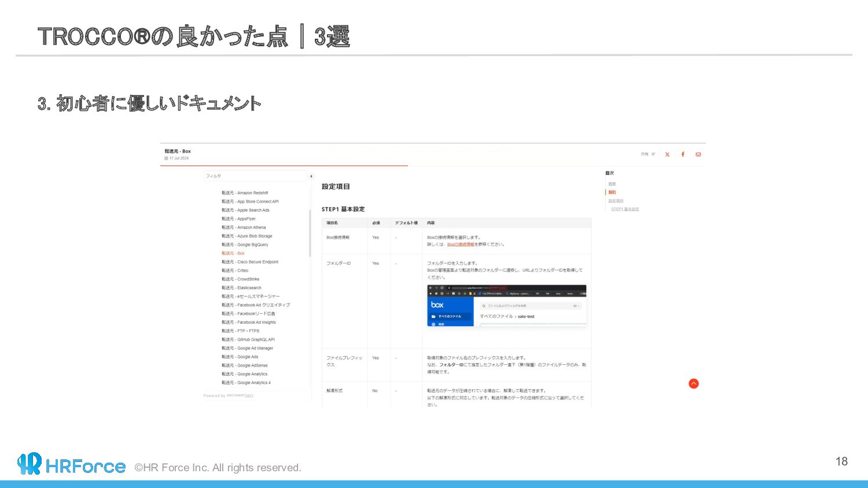Open 転送元 - Google BigQuery page
The height and width of the screenshot is (488, 868).
coord(245,245)
